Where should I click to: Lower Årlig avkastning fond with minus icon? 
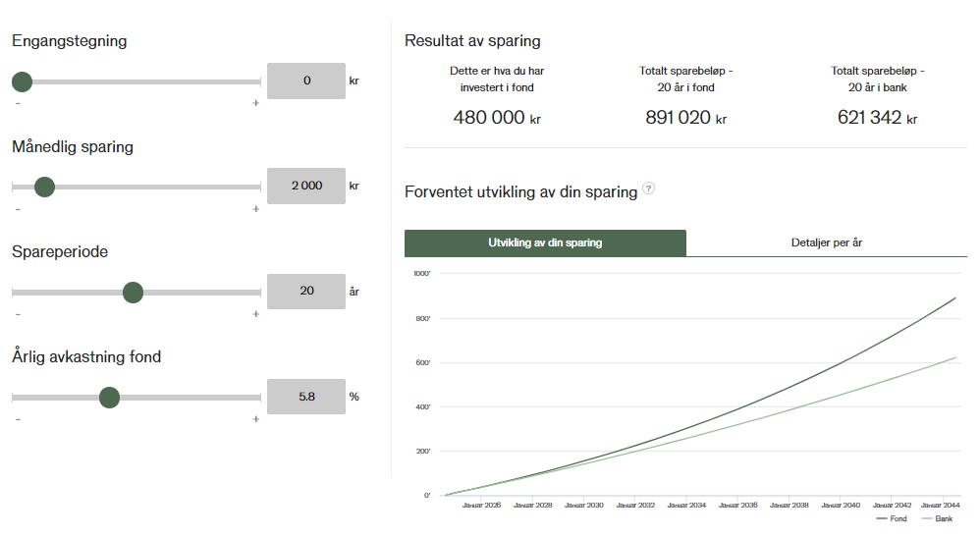click(x=19, y=419)
